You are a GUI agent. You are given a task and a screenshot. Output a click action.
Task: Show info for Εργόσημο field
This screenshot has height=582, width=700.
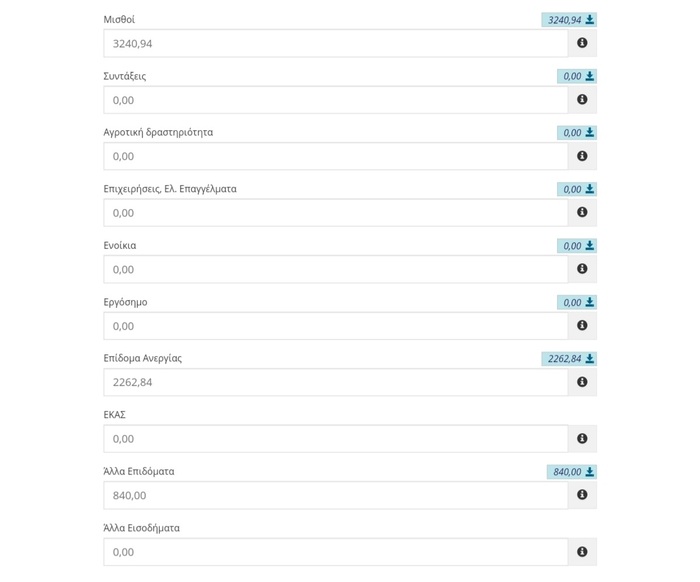pos(582,325)
